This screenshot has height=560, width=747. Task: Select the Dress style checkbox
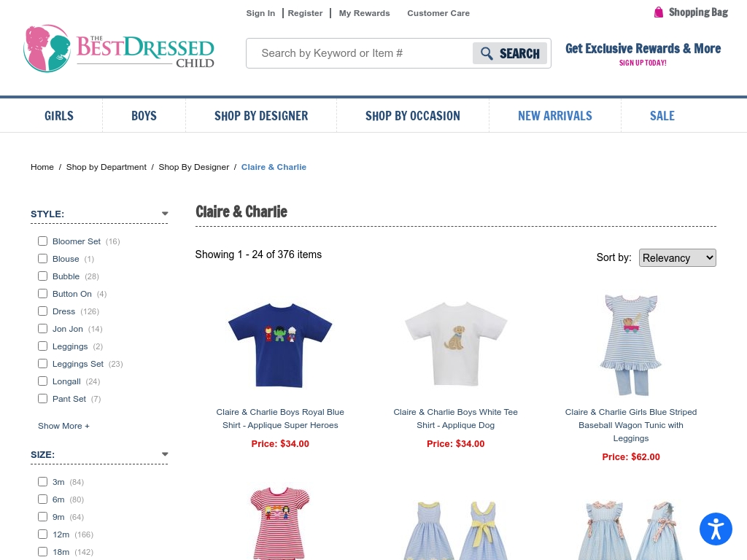[x=43, y=311]
